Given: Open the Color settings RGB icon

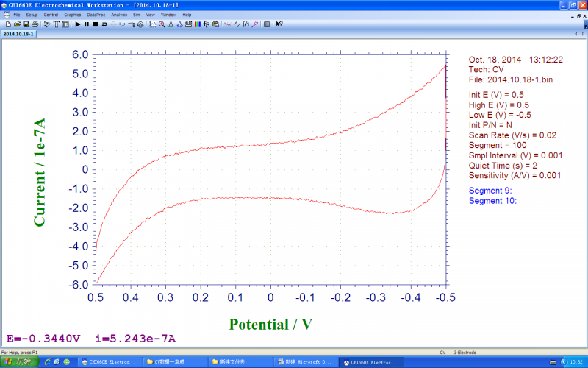Looking at the screenshot, I should tap(198, 24).
